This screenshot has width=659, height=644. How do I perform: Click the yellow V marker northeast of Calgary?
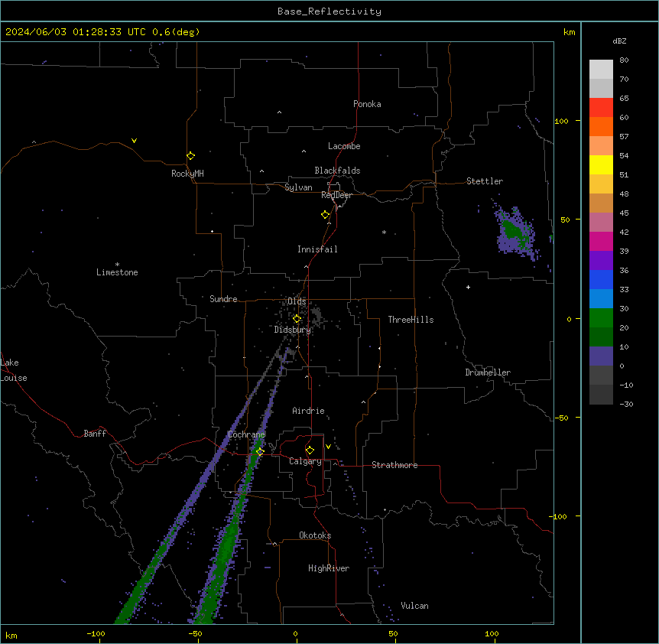[328, 447]
